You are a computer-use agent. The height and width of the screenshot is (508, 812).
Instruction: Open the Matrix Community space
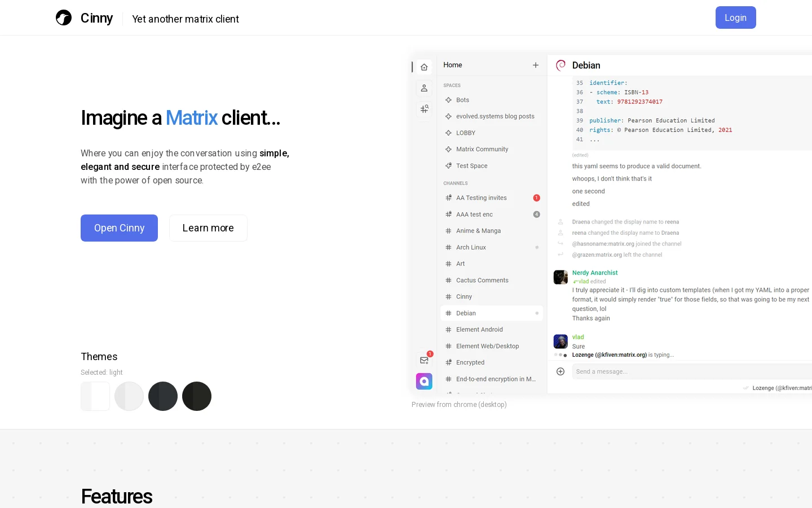491,150
